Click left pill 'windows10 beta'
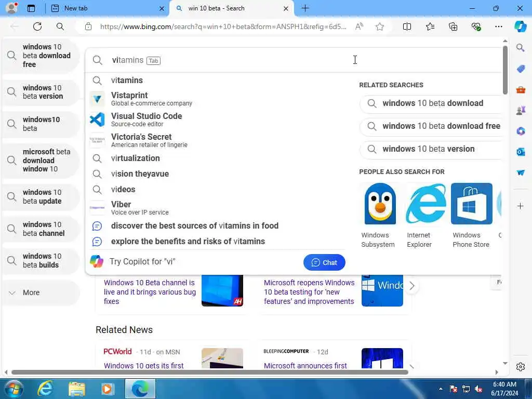The height and width of the screenshot is (399, 532). 41,124
